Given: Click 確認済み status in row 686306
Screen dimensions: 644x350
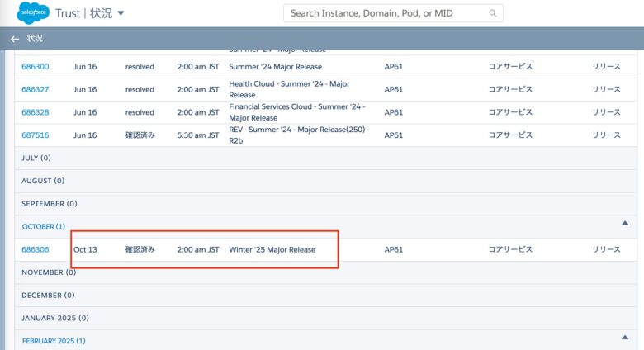Looking at the screenshot, I should pyautogui.click(x=140, y=249).
